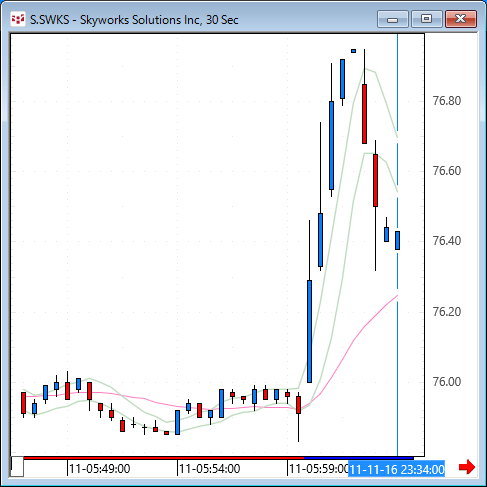The image size is (487, 487).
Task: Click the 76.80 price scale label
Action: pos(447,101)
